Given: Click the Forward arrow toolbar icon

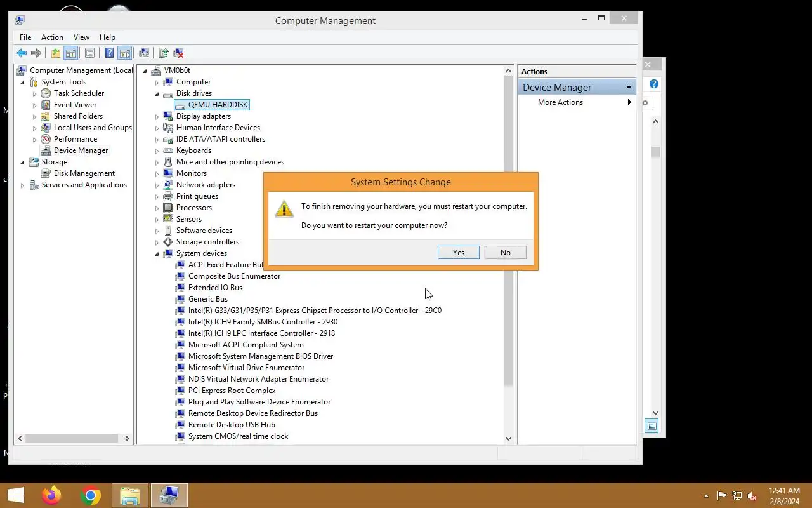Looking at the screenshot, I should click(x=36, y=53).
